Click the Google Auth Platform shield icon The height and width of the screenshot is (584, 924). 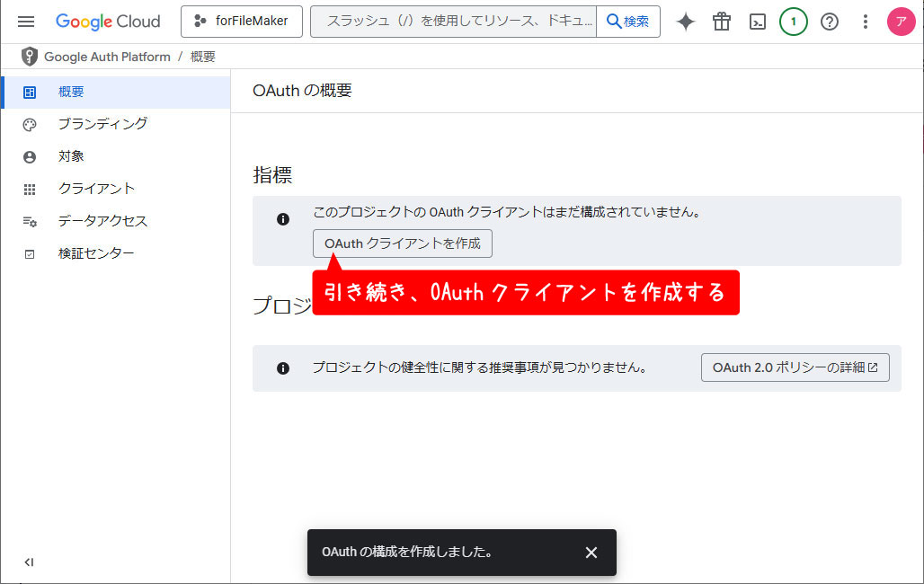(29, 57)
